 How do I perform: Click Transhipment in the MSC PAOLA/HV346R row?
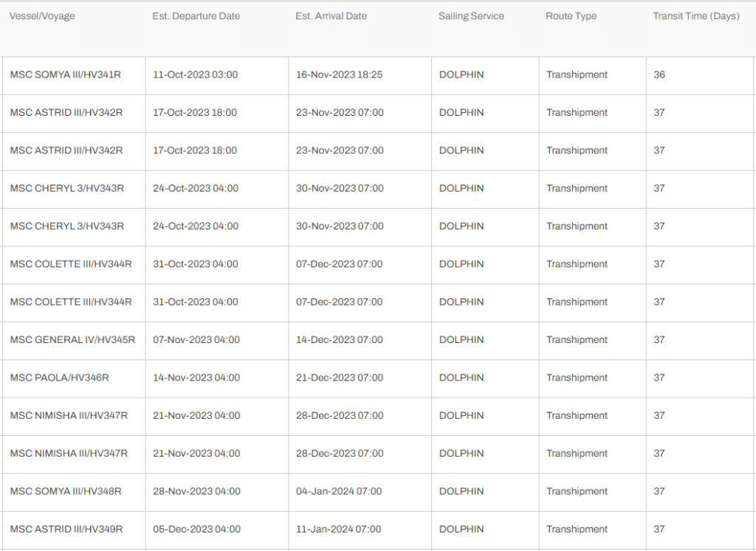tap(577, 378)
